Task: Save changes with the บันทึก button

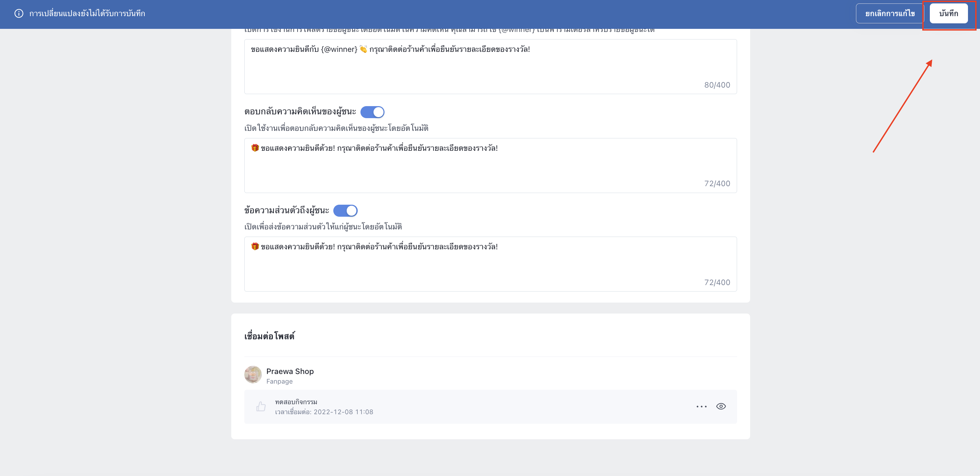Action: pos(948,14)
